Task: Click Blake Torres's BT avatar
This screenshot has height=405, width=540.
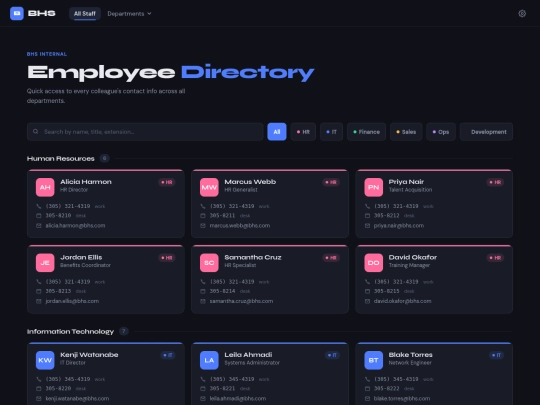Action: 374,360
